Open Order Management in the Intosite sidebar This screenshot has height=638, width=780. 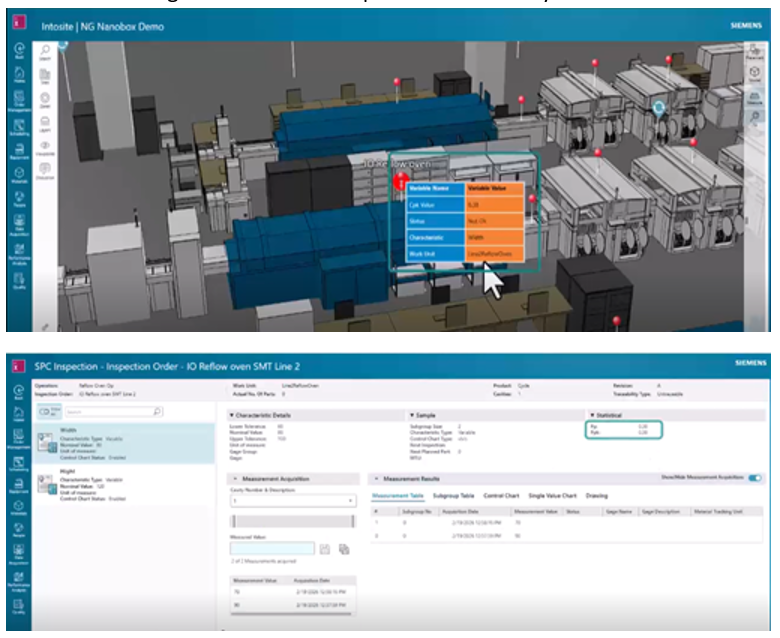coord(19,101)
